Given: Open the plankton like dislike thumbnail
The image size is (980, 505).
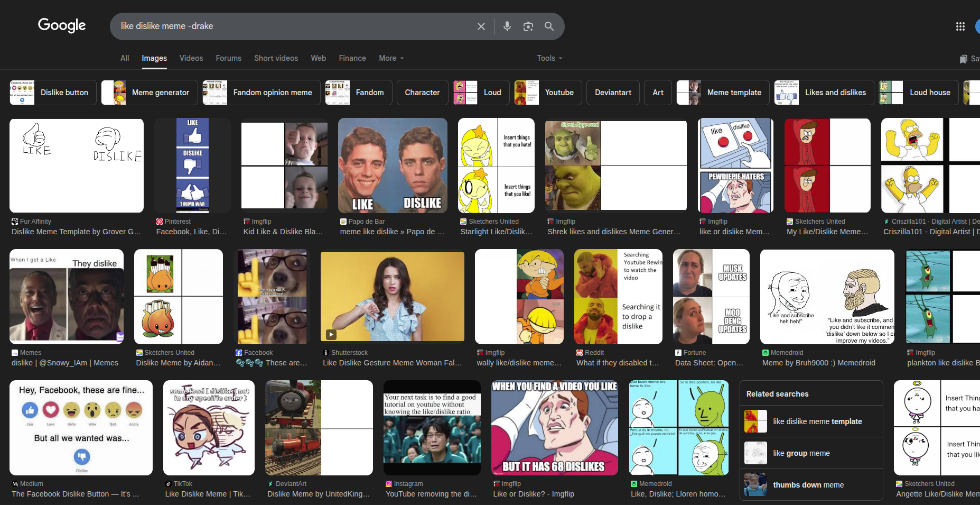Looking at the screenshot, I should tap(942, 297).
